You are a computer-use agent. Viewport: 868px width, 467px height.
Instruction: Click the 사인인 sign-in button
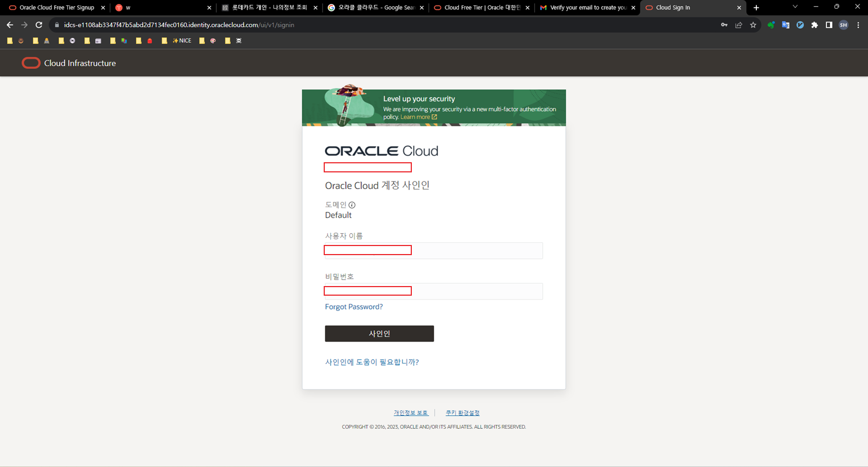pyautogui.click(x=379, y=334)
